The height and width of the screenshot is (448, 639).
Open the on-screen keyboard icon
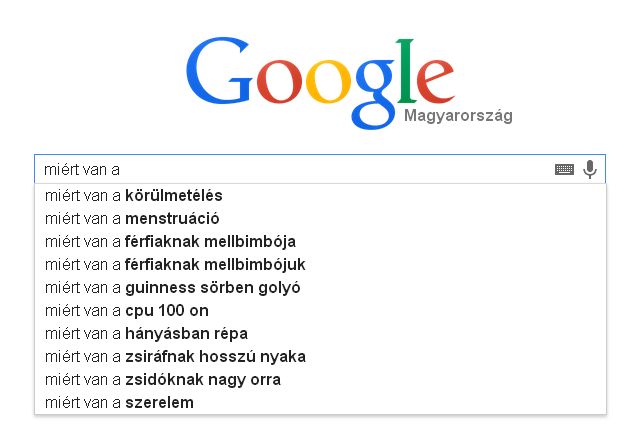564,170
